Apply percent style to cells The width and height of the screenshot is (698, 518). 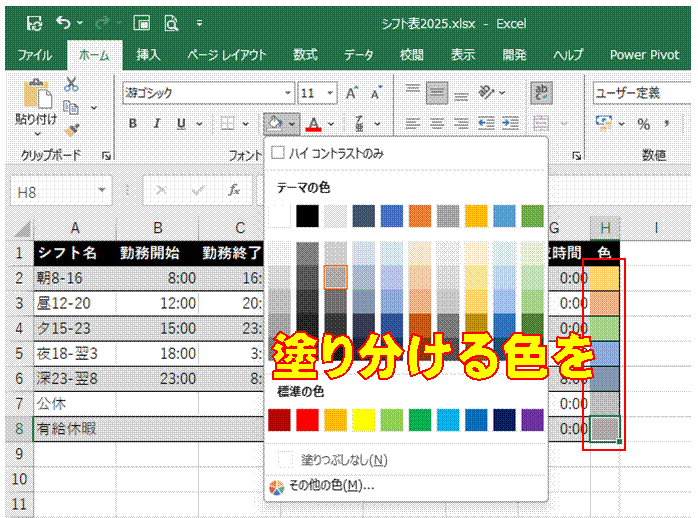pos(643,124)
